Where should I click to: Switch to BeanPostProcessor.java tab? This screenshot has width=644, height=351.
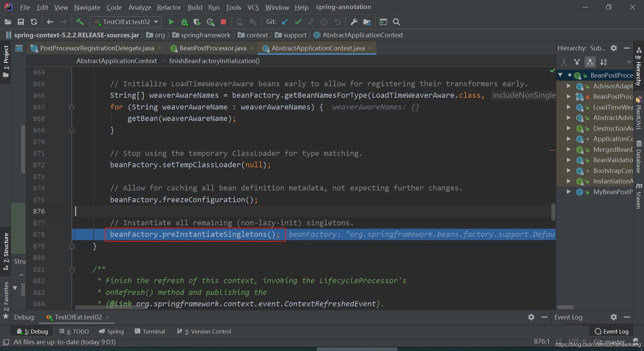tap(213, 48)
